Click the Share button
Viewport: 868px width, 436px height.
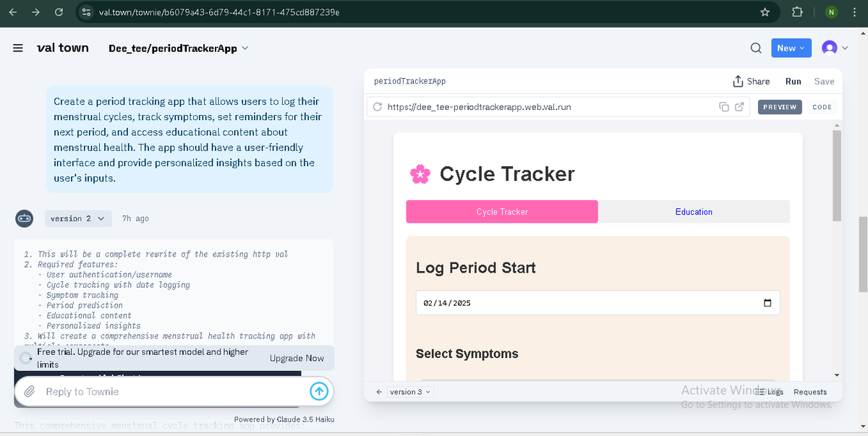pyautogui.click(x=752, y=81)
